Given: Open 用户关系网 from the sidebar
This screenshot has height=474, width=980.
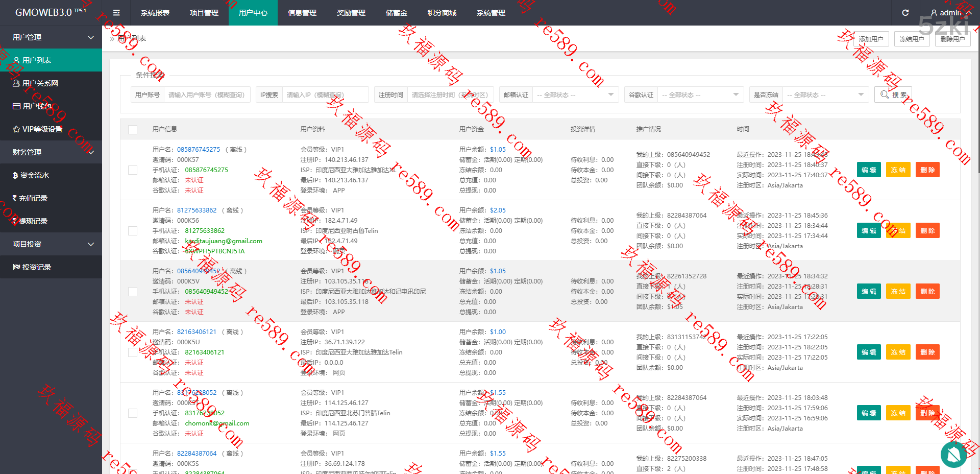Looking at the screenshot, I should point(40,83).
